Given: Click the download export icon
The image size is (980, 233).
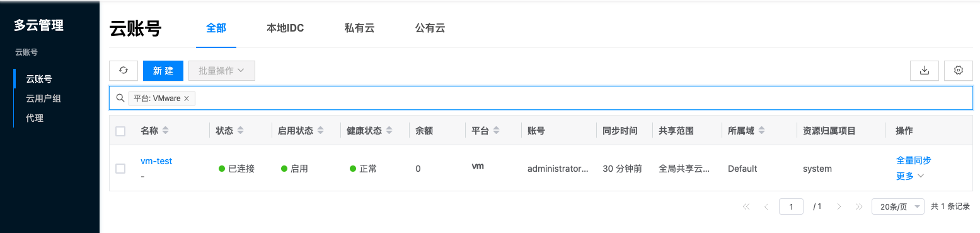Looking at the screenshot, I should [925, 71].
